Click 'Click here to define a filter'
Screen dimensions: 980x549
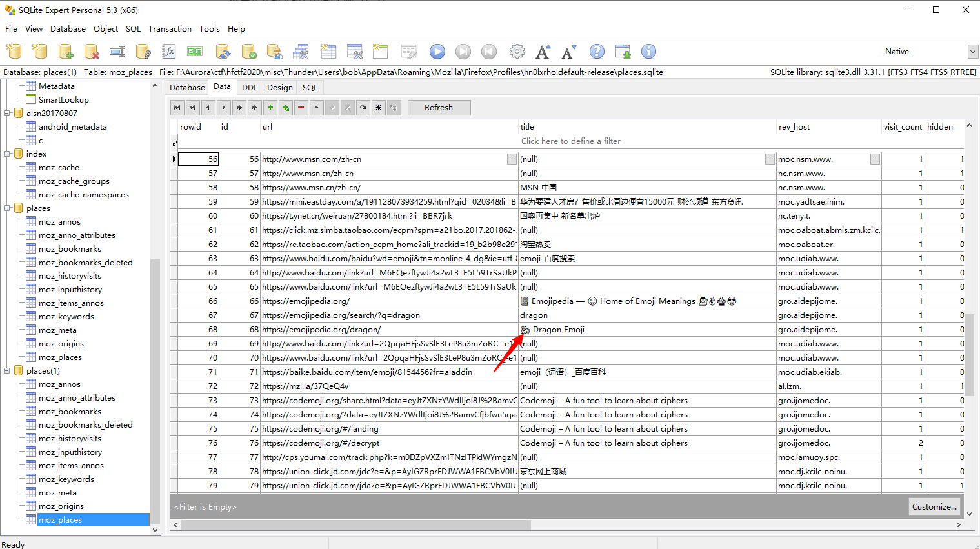571,141
